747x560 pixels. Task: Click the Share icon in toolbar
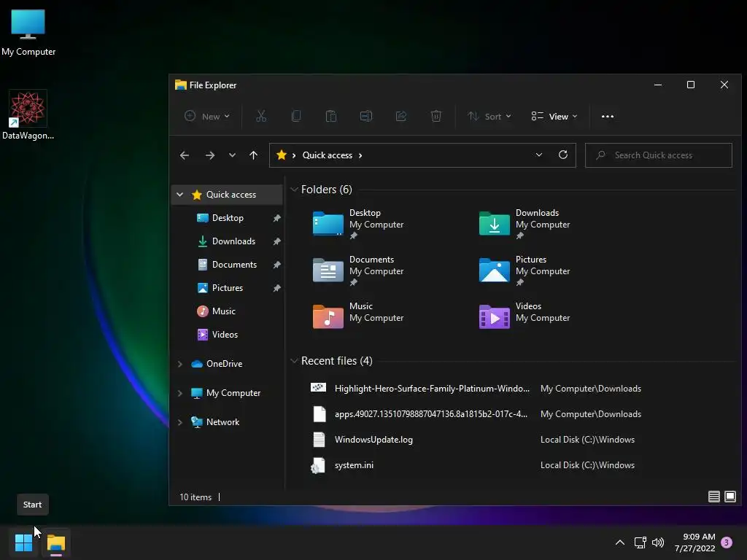tap(401, 116)
